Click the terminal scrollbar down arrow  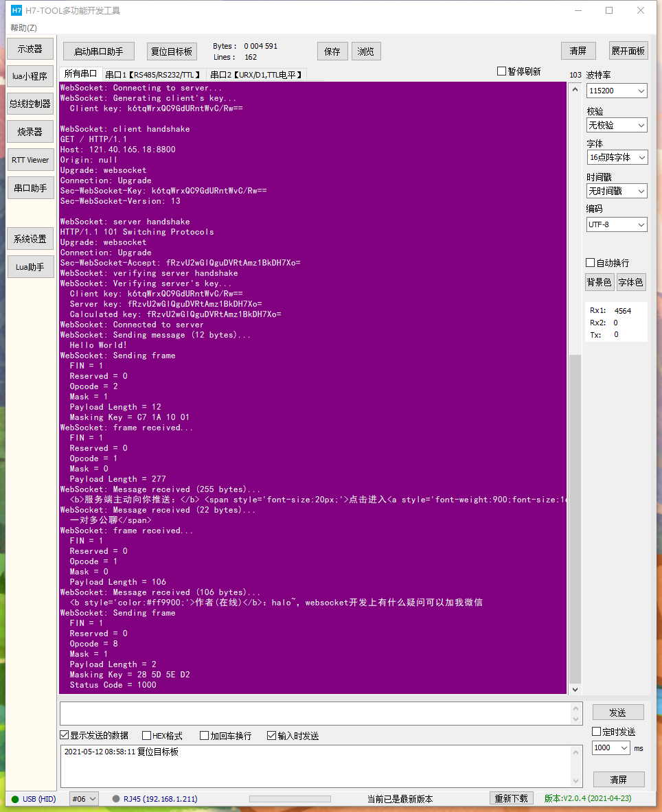click(x=575, y=689)
